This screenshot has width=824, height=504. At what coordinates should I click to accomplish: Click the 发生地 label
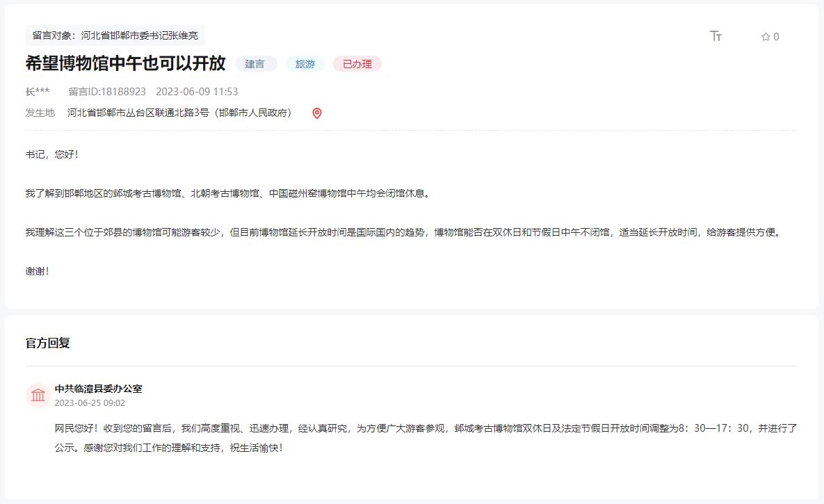[x=40, y=113]
